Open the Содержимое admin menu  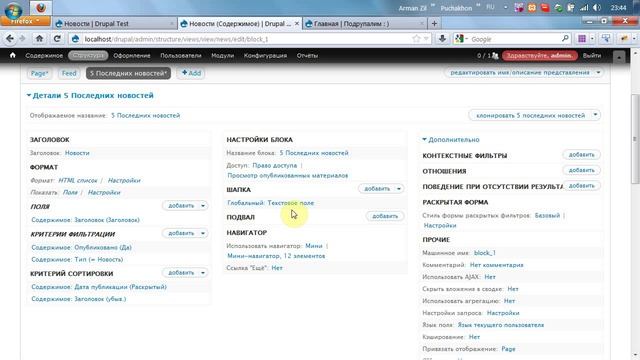coord(44,56)
